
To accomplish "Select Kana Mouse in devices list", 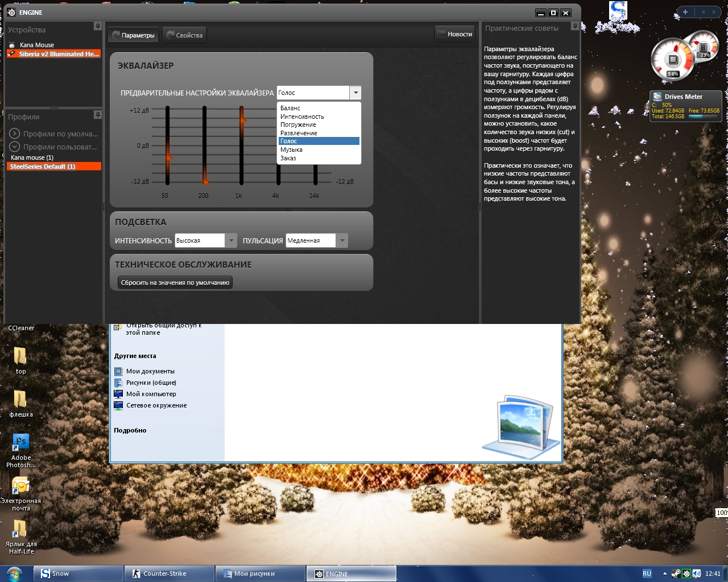I will (x=37, y=45).
